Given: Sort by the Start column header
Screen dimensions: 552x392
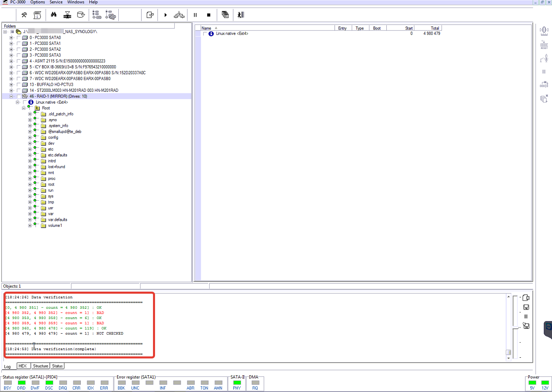Looking at the screenshot, I should point(400,28).
